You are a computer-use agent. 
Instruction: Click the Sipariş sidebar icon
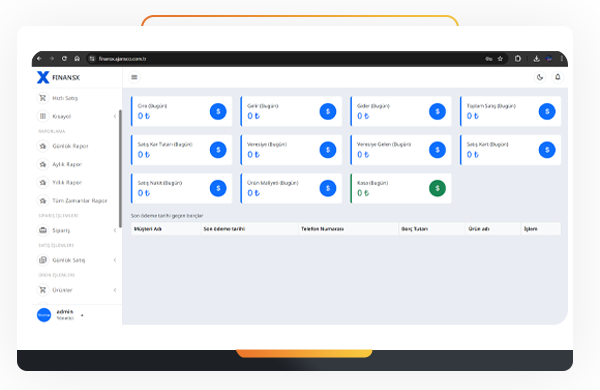coord(43,230)
